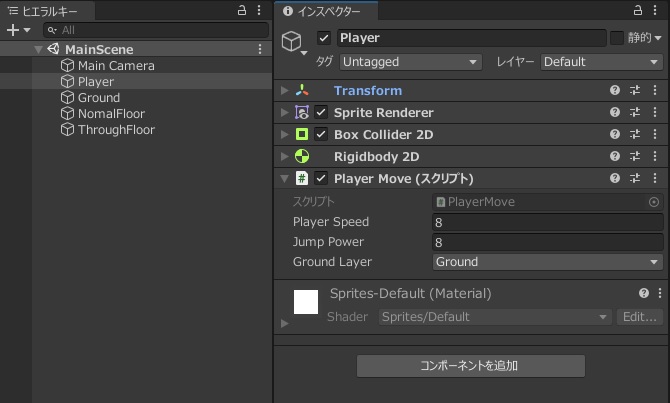Expand the Transform component
This screenshot has height=403, width=670.
pos(284,90)
